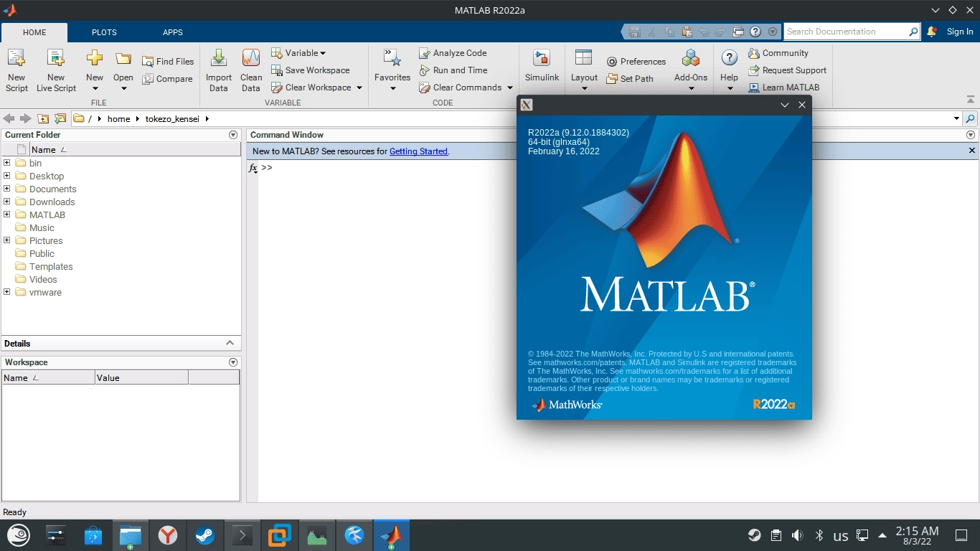980x551 pixels.
Task: Click the Help question mark icon
Action: click(729, 58)
